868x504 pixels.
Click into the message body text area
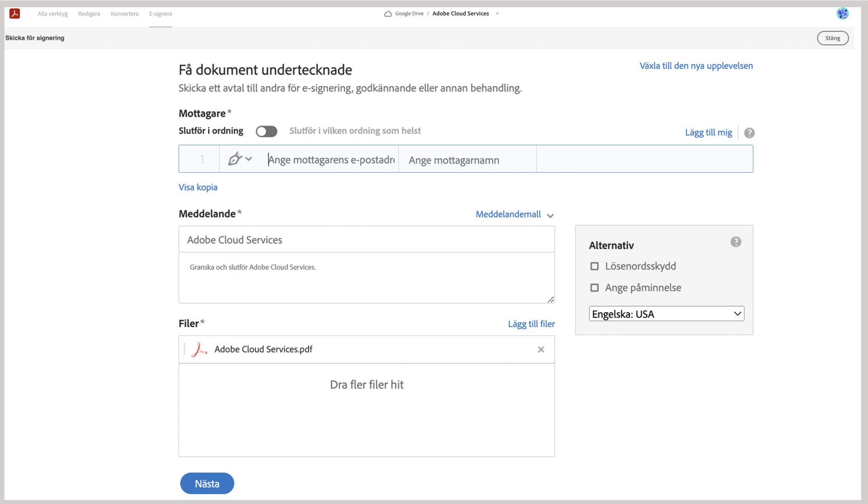(x=367, y=278)
